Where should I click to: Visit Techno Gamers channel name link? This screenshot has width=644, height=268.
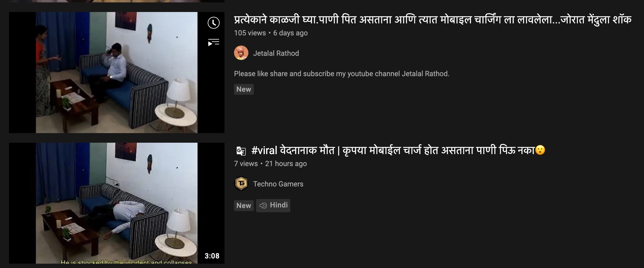278,184
